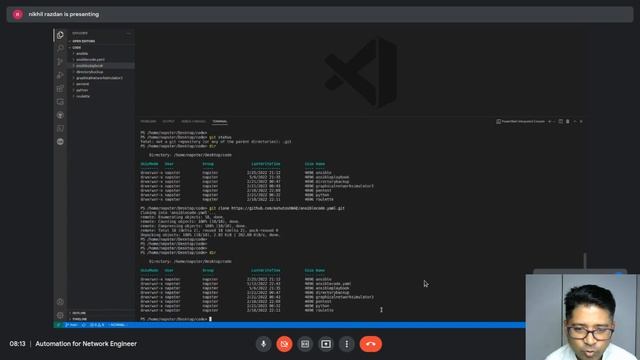Turn the camera on in Meet

tap(284, 344)
